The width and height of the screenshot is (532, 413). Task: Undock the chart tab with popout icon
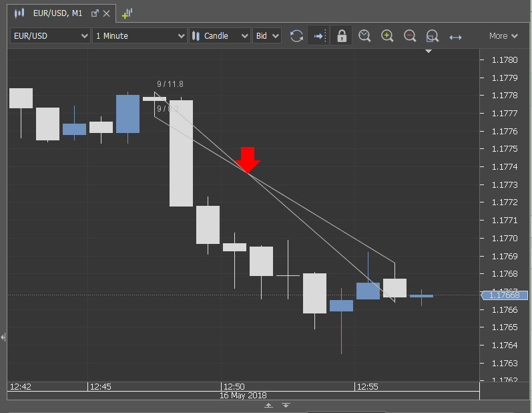point(95,13)
